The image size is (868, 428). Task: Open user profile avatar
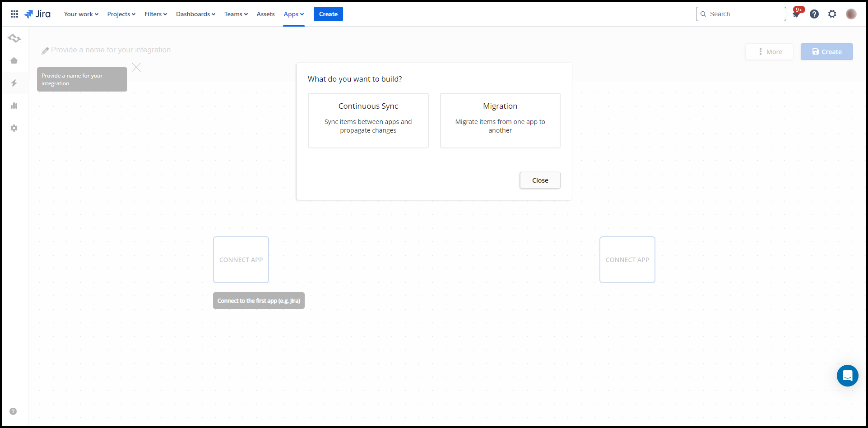(x=851, y=14)
